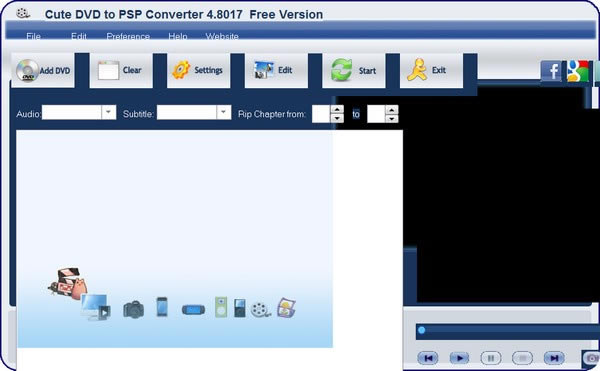Take a snapshot with camera button
The height and width of the screenshot is (371, 600).
point(592,358)
